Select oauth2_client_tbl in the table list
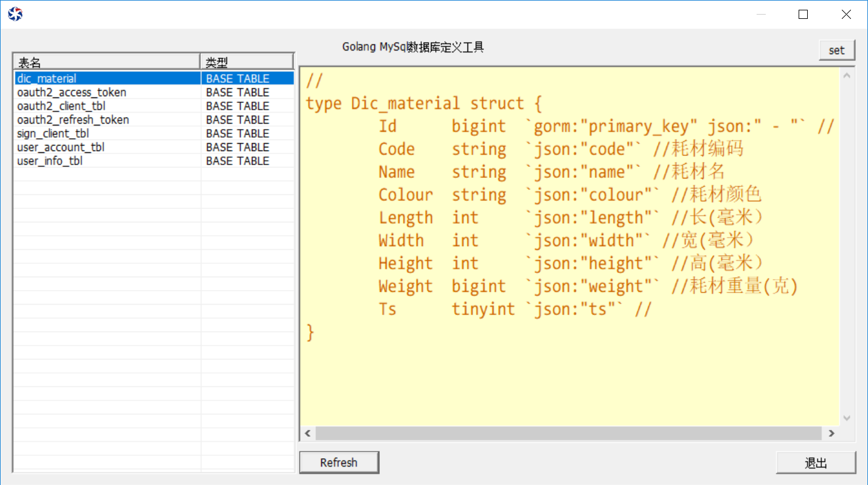The image size is (868, 485). tap(61, 106)
